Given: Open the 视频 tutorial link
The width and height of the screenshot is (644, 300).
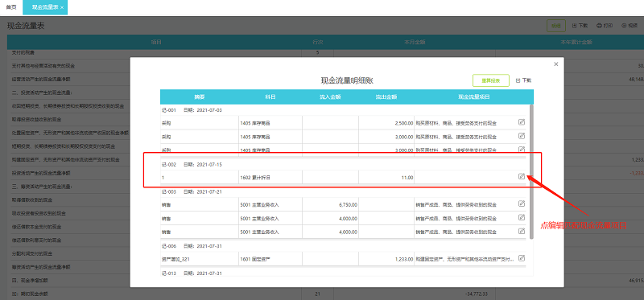Looking at the screenshot, I should coord(630,26).
